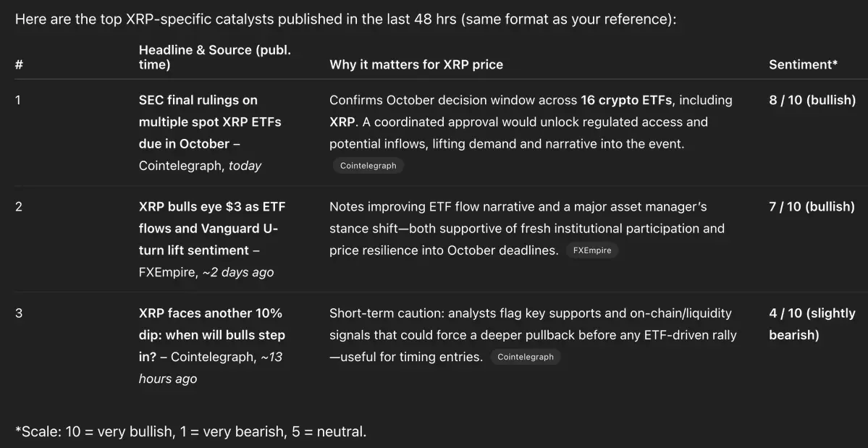
Task: Click the '#' column header
Action: pyautogui.click(x=19, y=64)
